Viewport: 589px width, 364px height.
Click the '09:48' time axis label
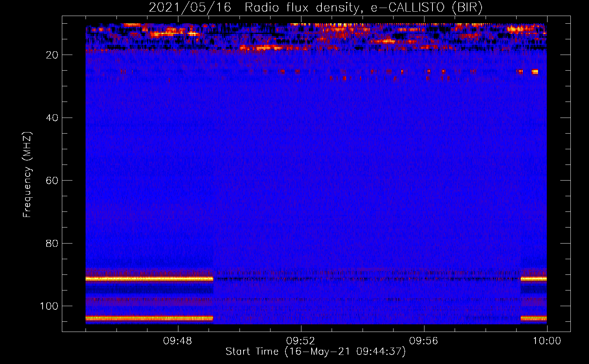[x=178, y=341]
